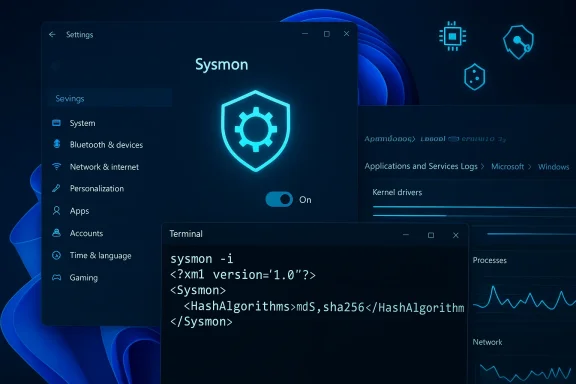Screen dimensions: 576x384
Task: Open Accounts settings page
Action: click(86, 233)
